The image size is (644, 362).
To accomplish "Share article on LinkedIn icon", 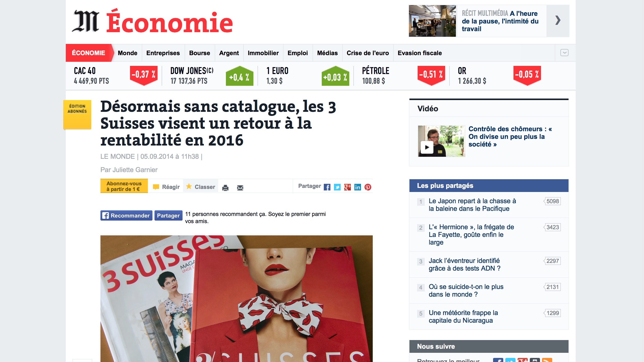I will tap(358, 187).
